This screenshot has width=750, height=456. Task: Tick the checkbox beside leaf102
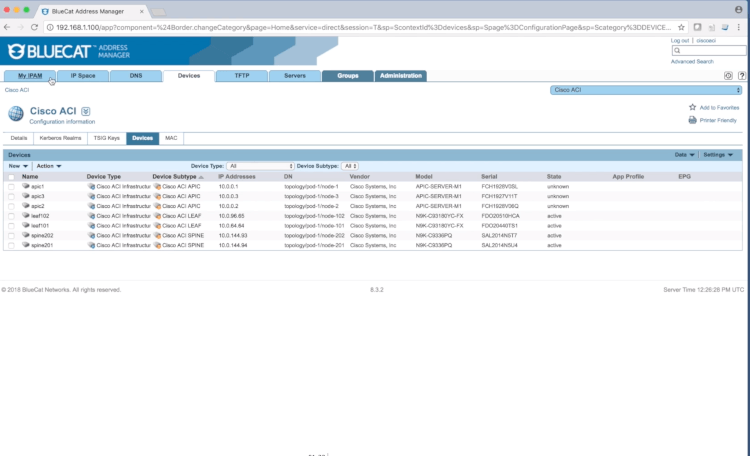click(x=11, y=215)
